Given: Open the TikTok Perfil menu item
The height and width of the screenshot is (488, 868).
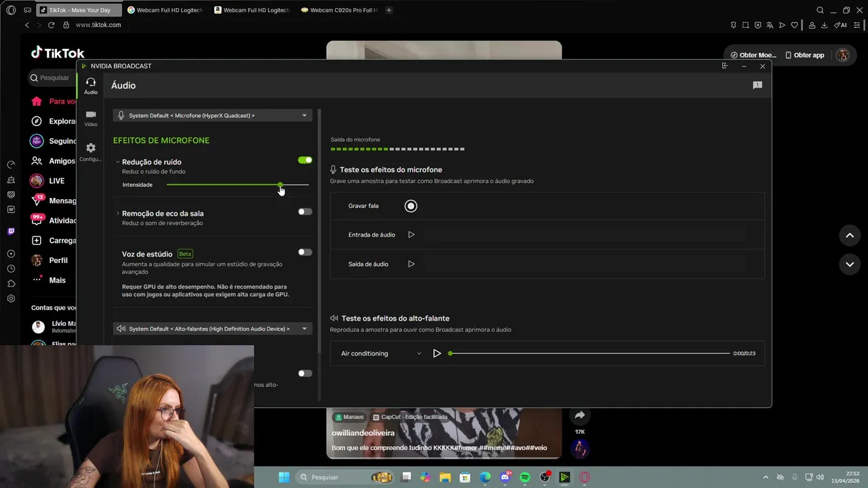Looking at the screenshot, I should point(50,260).
